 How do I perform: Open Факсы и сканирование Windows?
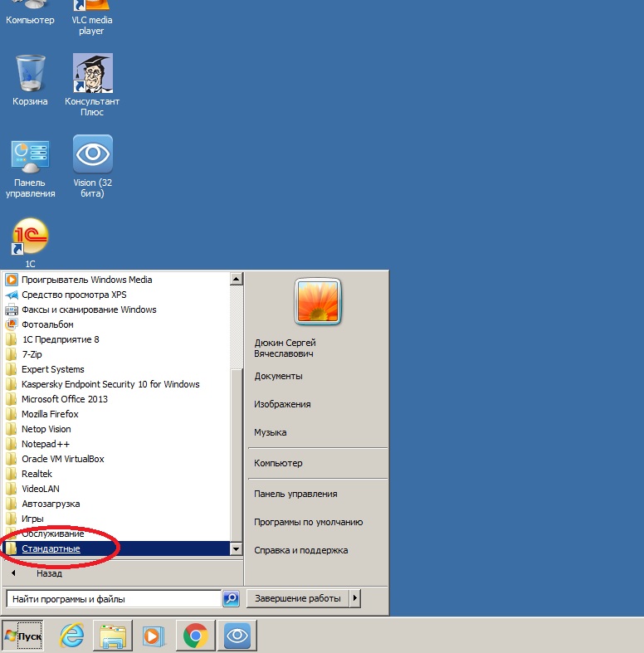[116, 309]
